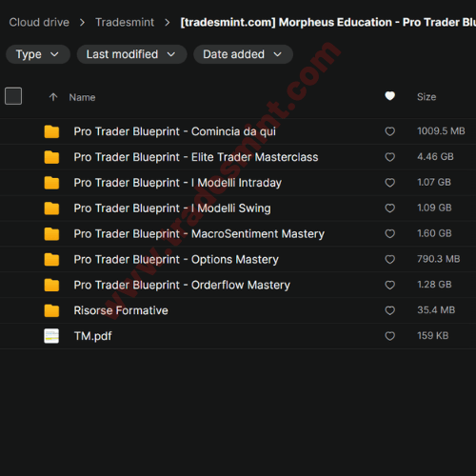Click the 1009.5 MB size value
476x476 pixels.
[441, 131]
